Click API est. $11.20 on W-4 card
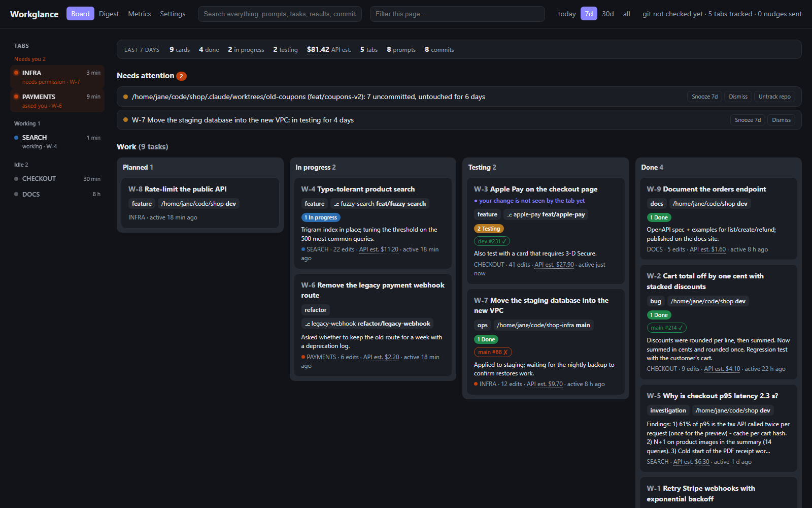This screenshot has height=508, width=812. pos(379,249)
